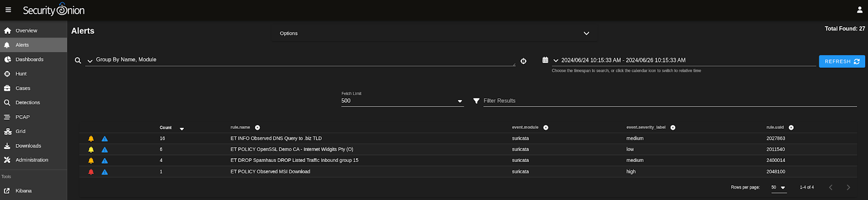Click the event.module column header
868x200 pixels.
525,128
